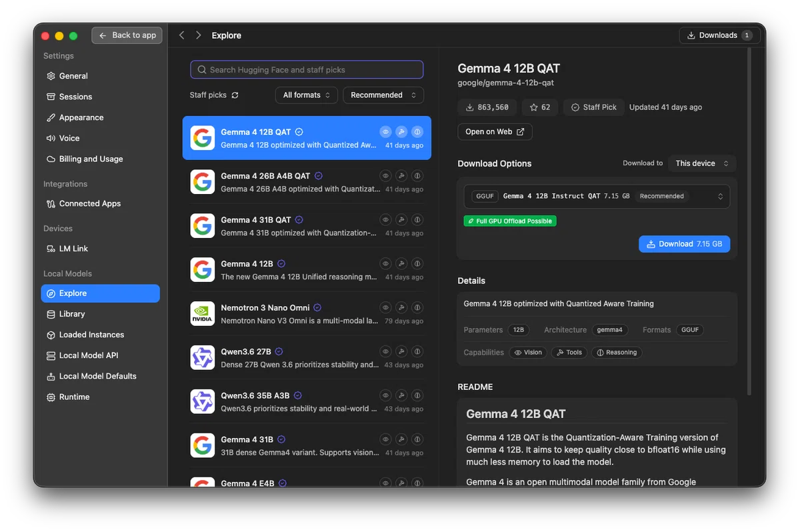Open Appearance settings
This screenshot has width=800, height=532.
(100, 117)
